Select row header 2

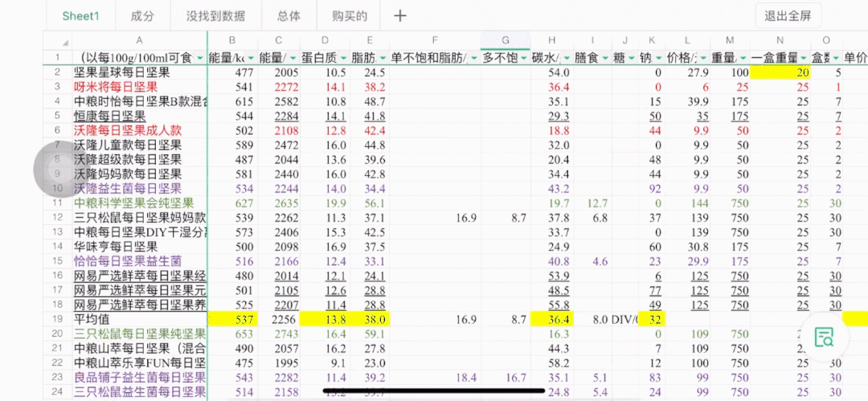point(58,72)
